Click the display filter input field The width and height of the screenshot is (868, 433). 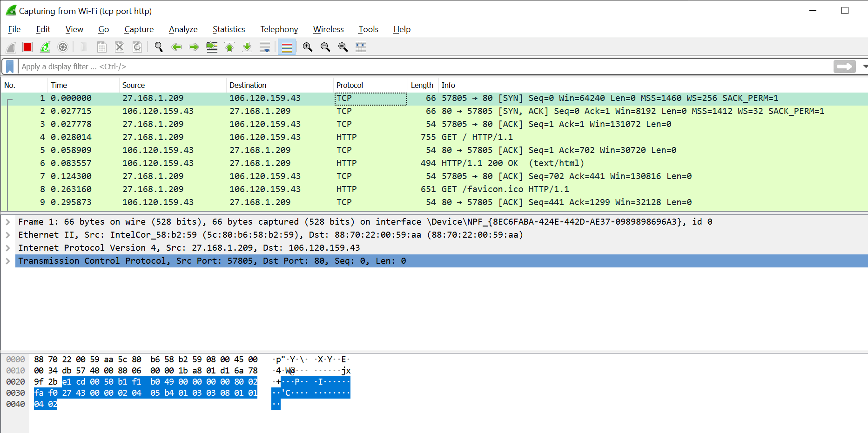click(x=425, y=67)
